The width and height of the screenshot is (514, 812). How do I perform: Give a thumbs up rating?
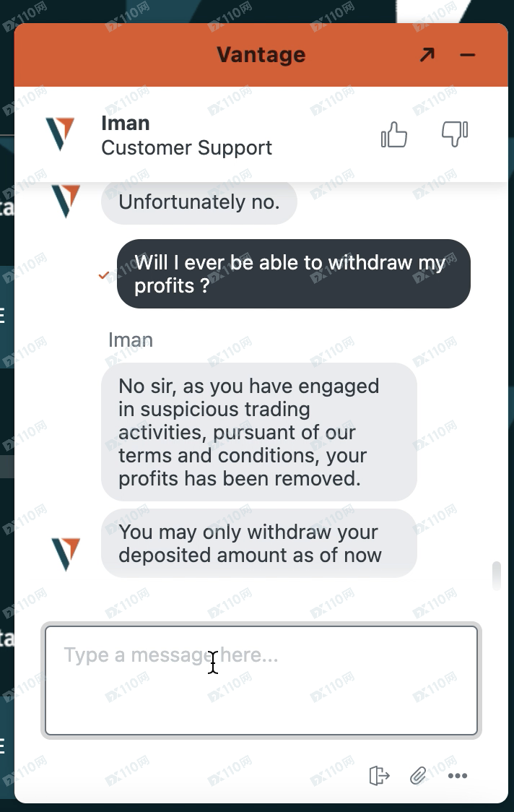coord(394,134)
